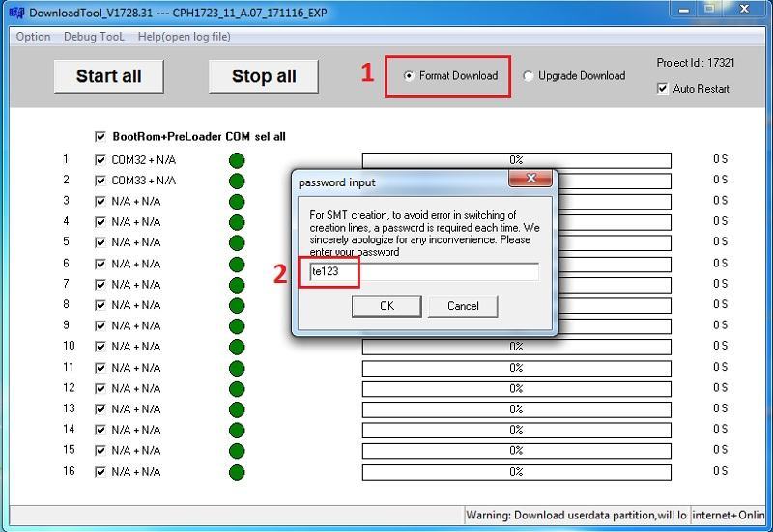Select the Upgrade Download radio button
The width and height of the screenshot is (773, 532).
click(x=529, y=76)
